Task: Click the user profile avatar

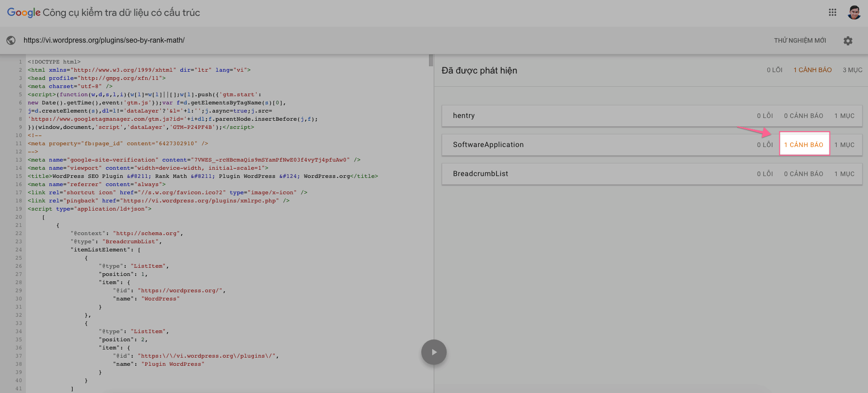Action: [854, 13]
